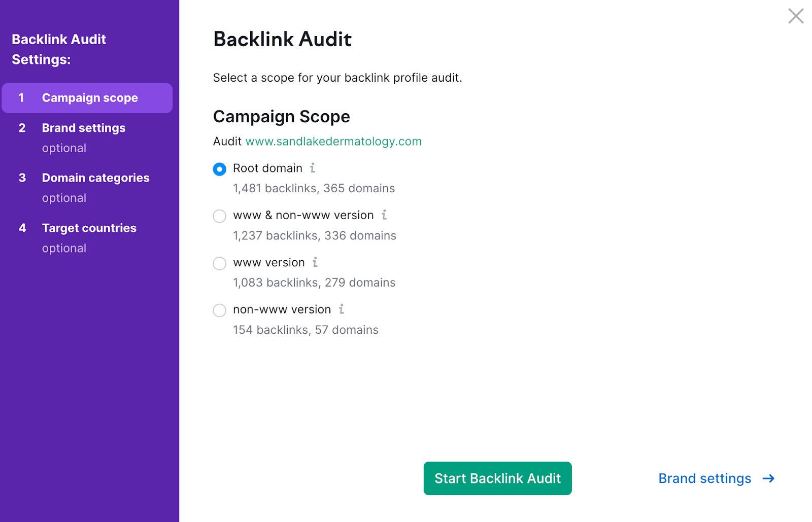Go to the Brand settings step
The height and width of the screenshot is (522, 812).
[83, 128]
